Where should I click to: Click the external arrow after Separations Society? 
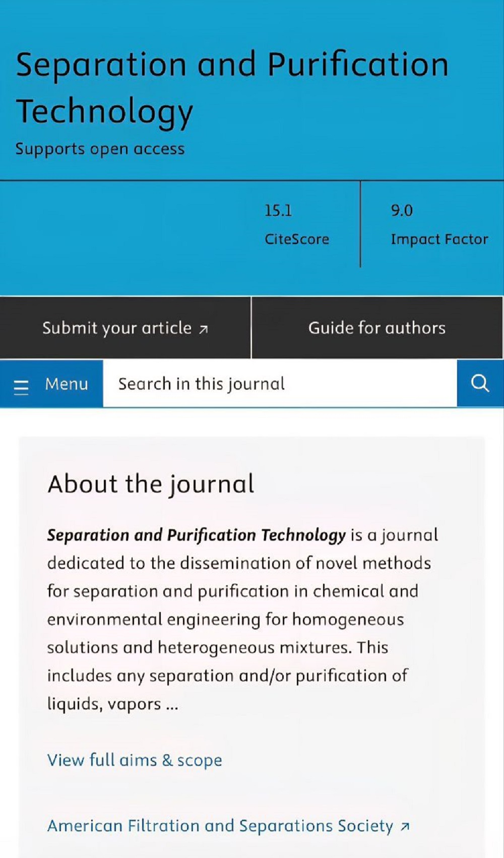click(x=405, y=827)
